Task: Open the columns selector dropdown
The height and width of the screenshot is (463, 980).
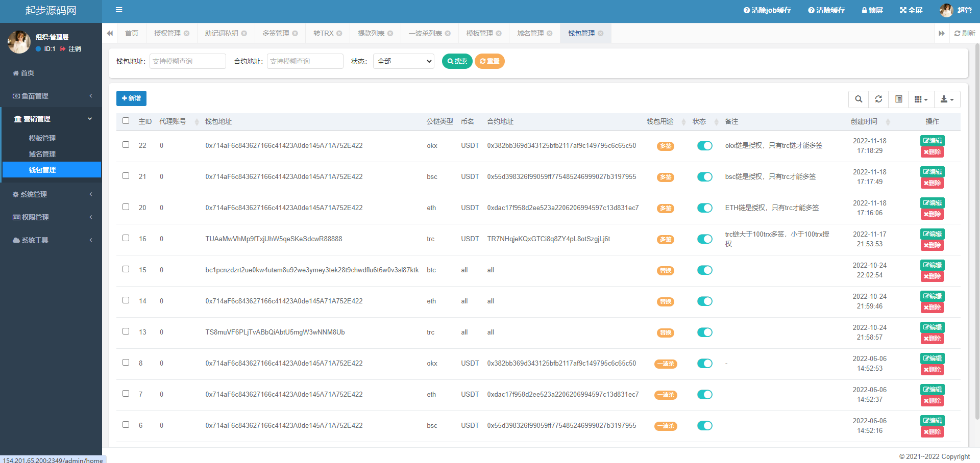Action: 921,99
